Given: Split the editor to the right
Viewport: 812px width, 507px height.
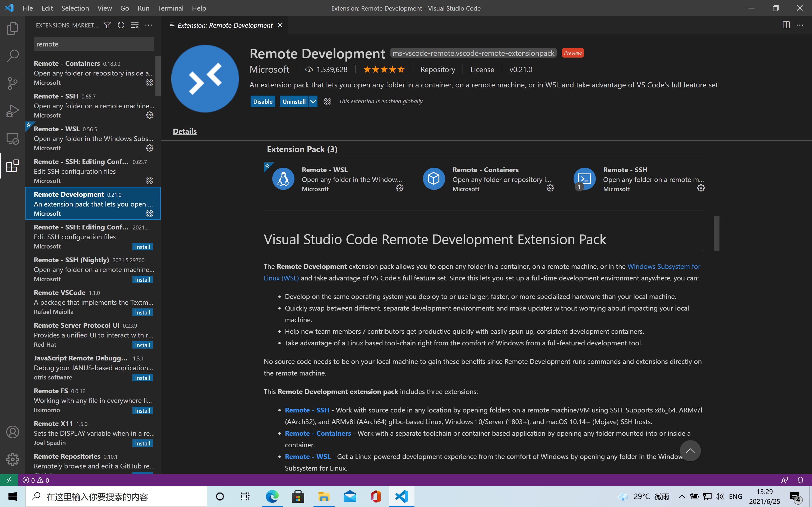Looking at the screenshot, I should click(786, 25).
